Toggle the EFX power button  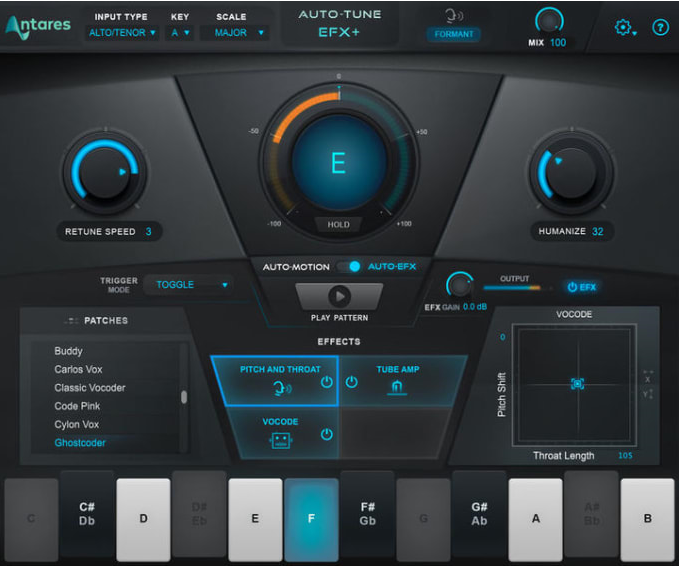(582, 287)
